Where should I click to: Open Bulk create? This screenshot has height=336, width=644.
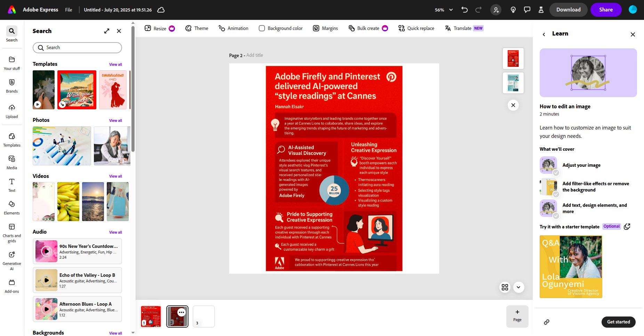point(368,28)
